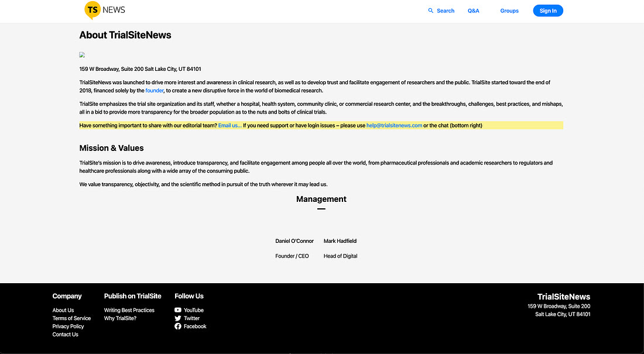The width and height of the screenshot is (644, 354).
Task: Click the broken image below the heading
Action: click(x=82, y=54)
